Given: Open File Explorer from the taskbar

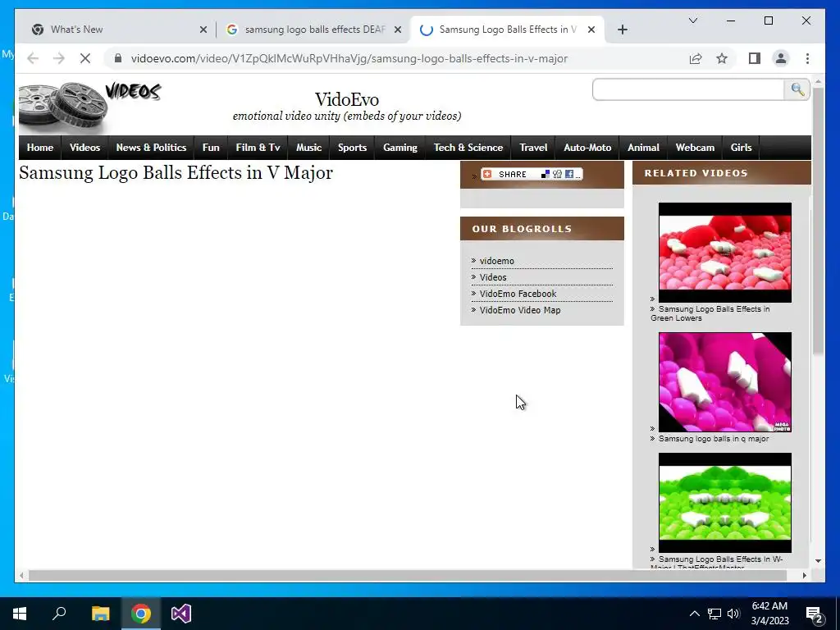Looking at the screenshot, I should tap(100, 614).
